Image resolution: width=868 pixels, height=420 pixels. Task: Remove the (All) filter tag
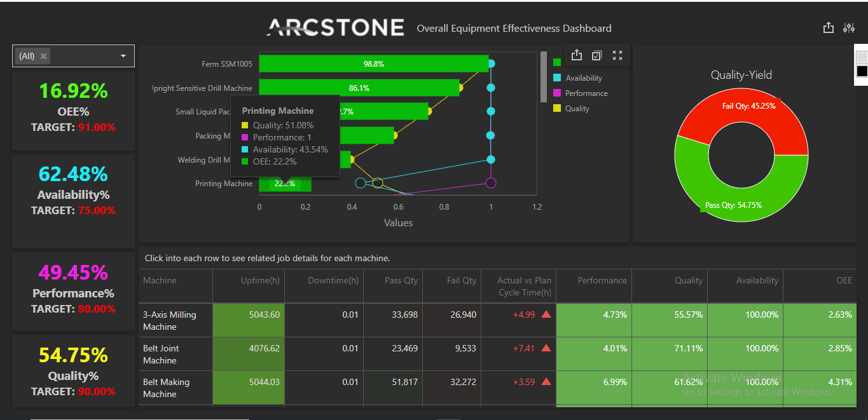[x=44, y=56]
